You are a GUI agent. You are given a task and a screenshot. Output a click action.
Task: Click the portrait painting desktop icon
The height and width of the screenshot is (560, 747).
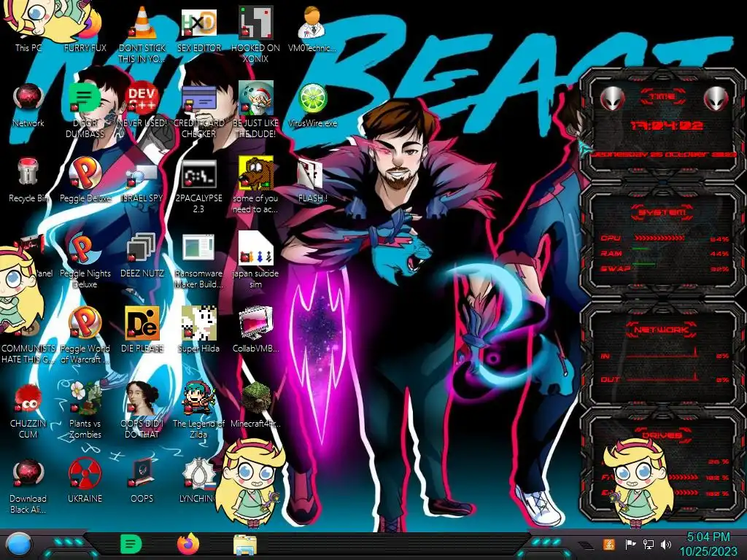pos(142,398)
